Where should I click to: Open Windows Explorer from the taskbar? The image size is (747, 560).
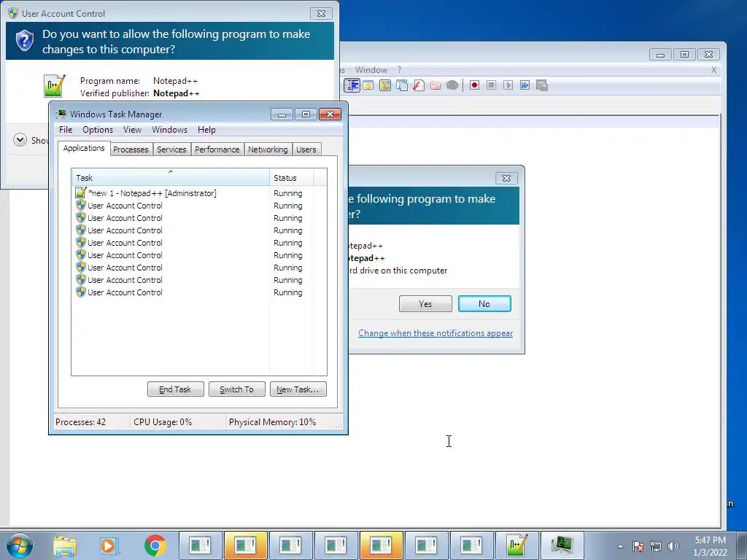coord(65,545)
